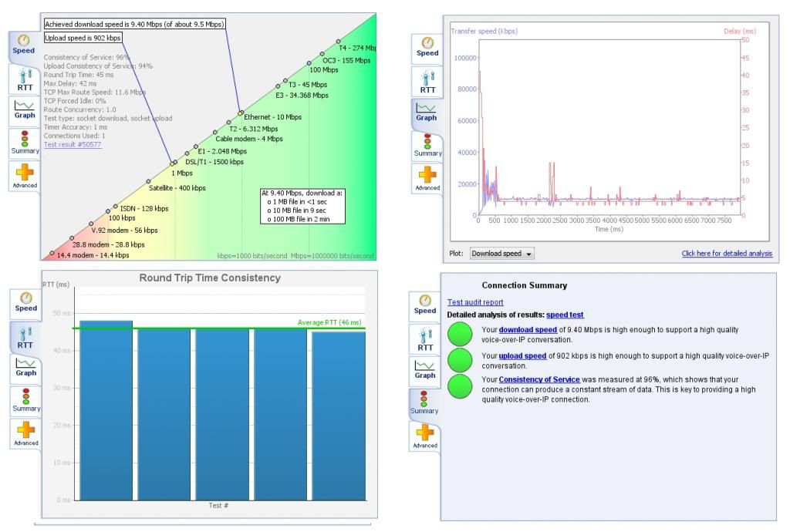790x532 pixels.
Task: Click the Speed gauge icon in the top-left speed panel
Action: [25, 45]
